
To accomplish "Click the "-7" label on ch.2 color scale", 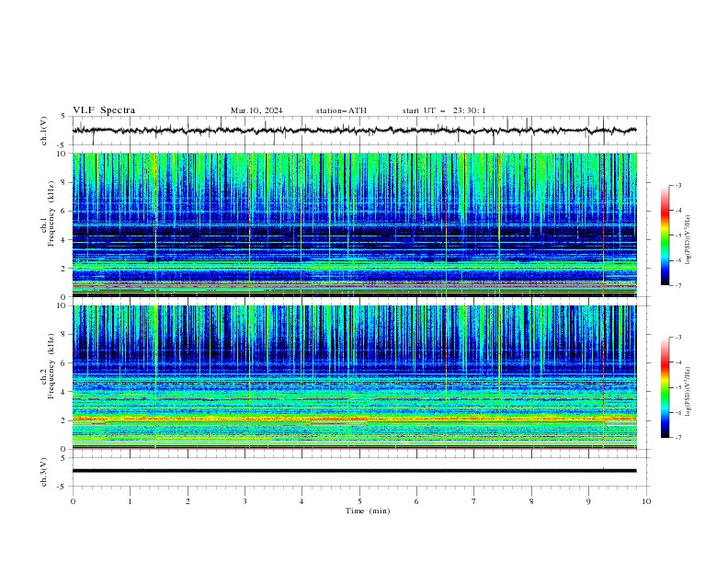I will (678, 438).
